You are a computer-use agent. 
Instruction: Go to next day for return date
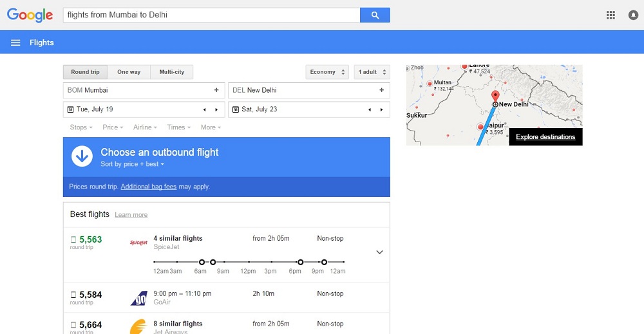pos(381,109)
